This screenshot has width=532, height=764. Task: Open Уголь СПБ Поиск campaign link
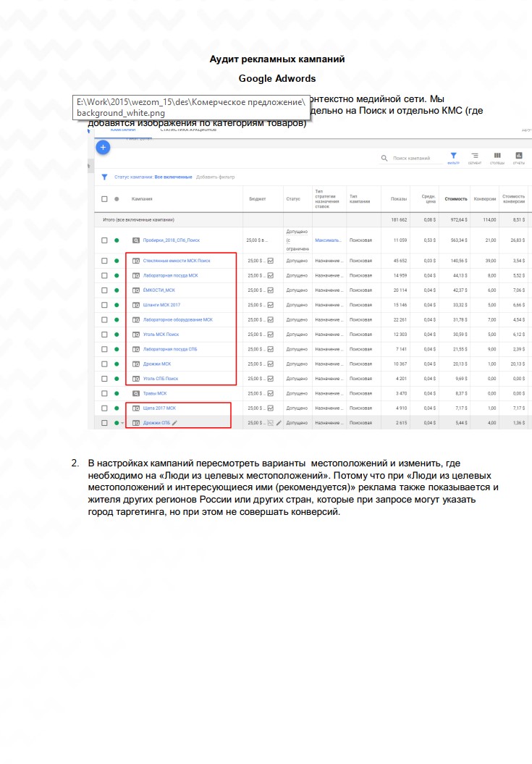coord(161,379)
